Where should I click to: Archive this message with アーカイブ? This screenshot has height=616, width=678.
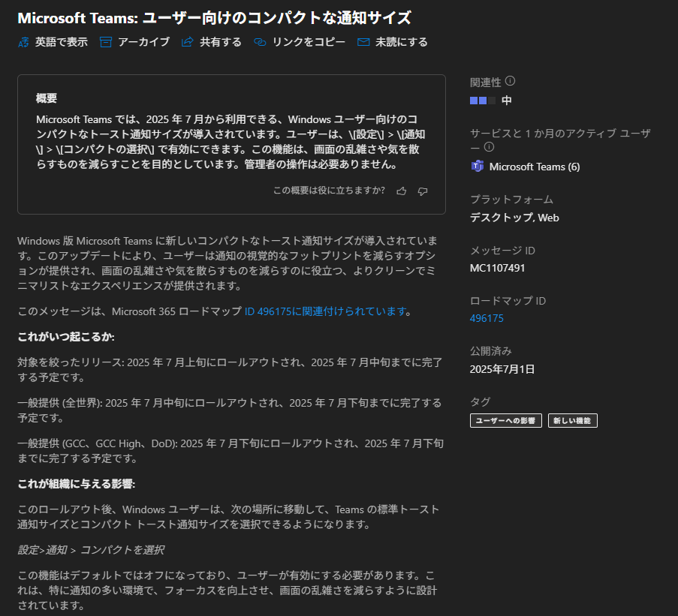click(134, 42)
